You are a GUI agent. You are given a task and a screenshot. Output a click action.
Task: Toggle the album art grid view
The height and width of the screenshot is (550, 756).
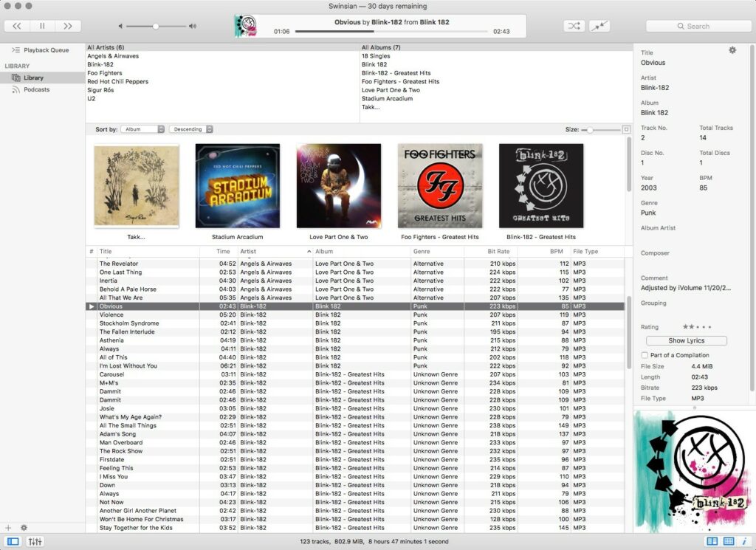[x=729, y=542]
